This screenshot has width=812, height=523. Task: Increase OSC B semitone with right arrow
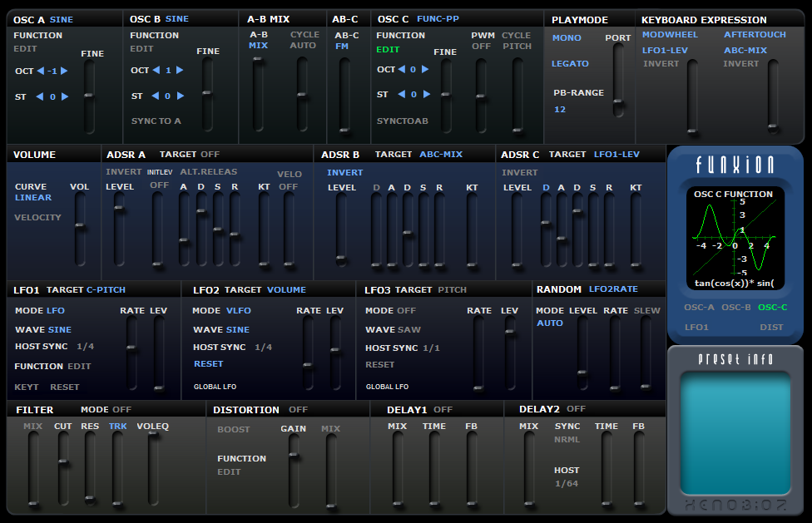click(x=181, y=96)
